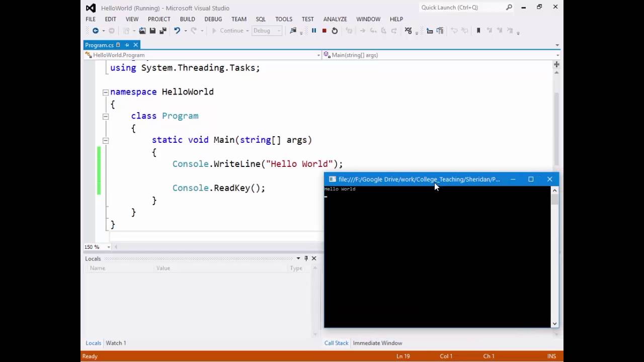Collapse the namespace HelloWorld block

106,92
